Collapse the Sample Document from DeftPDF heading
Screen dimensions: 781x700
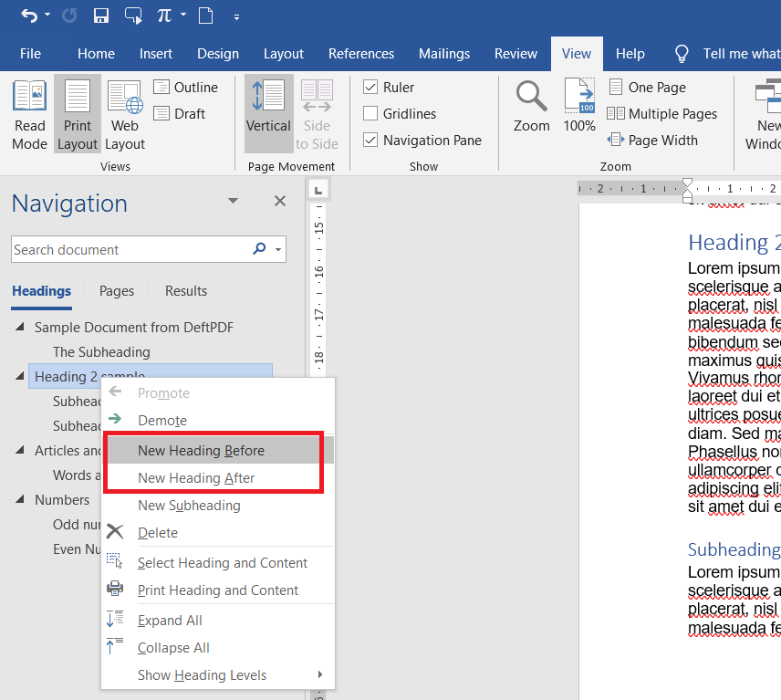click(x=20, y=327)
